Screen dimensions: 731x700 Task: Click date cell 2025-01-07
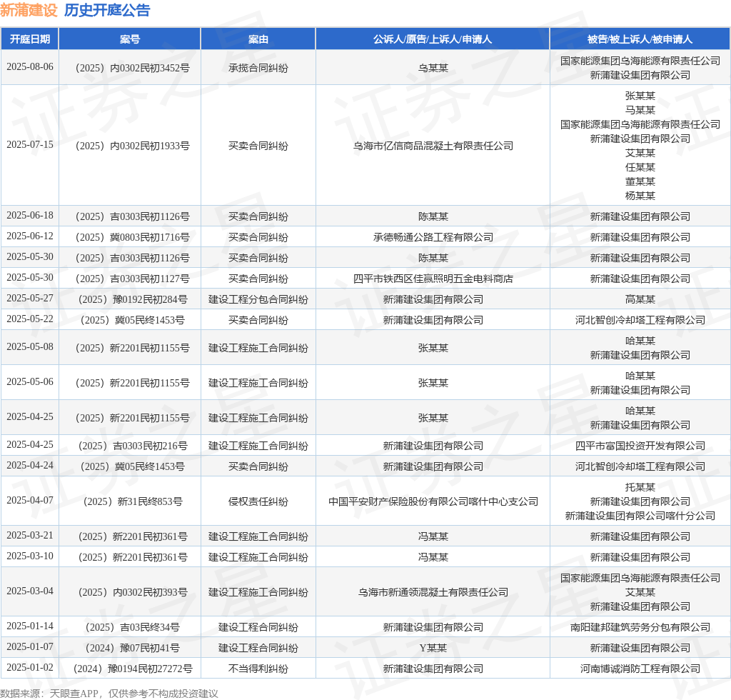coord(30,647)
